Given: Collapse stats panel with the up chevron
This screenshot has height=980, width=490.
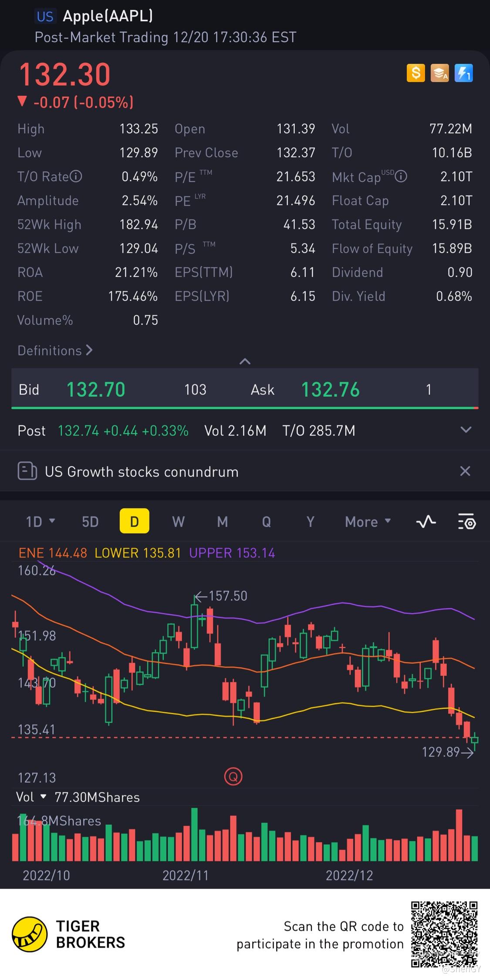Looking at the screenshot, I should coord(245,361).
